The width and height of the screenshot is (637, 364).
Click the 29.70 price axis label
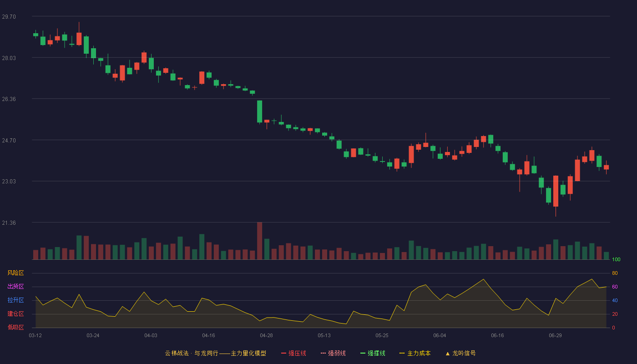(9, 17)
